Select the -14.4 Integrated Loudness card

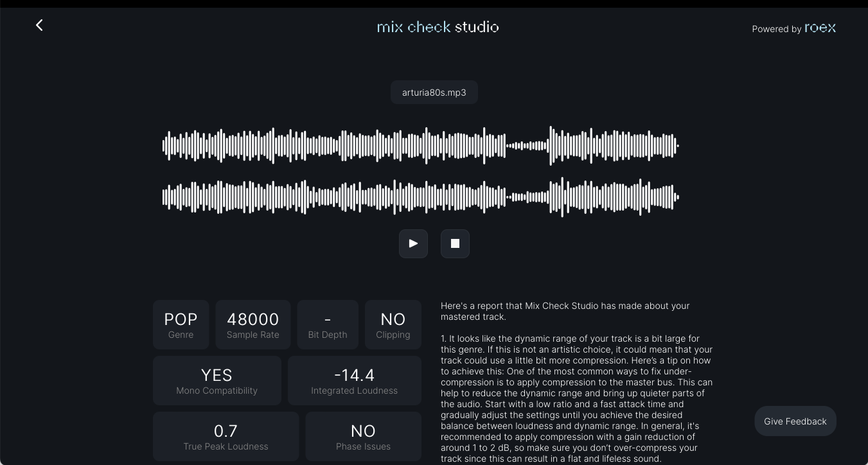tap(355, 381)
